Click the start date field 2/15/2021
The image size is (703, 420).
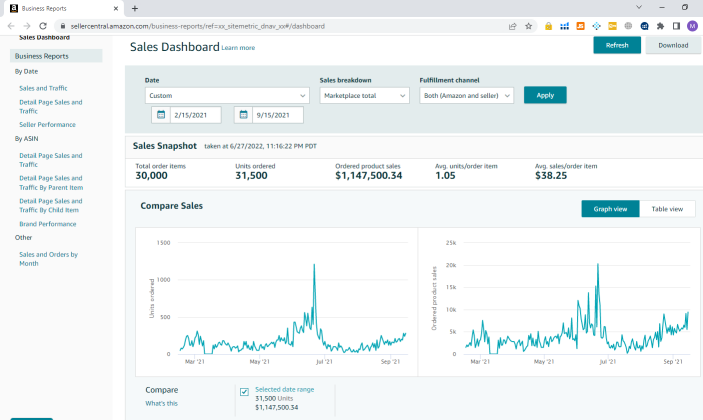(x=195, y=115)
